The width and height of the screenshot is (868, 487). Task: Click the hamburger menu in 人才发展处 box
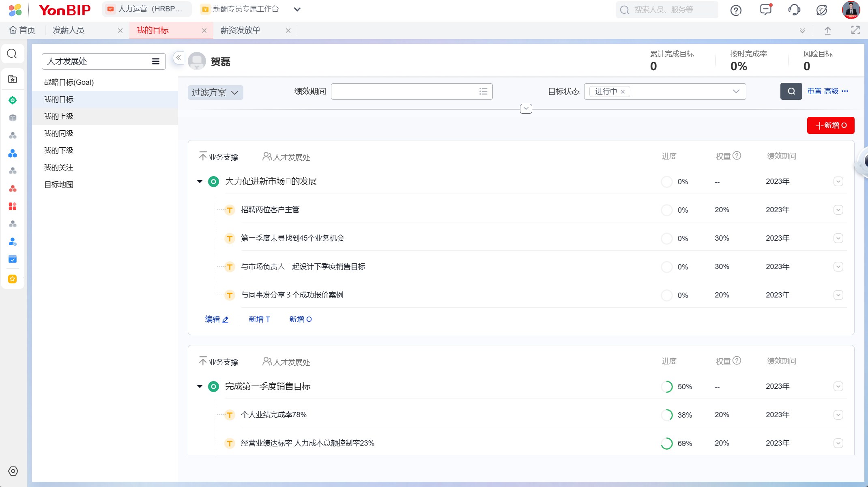click(156, 61)
